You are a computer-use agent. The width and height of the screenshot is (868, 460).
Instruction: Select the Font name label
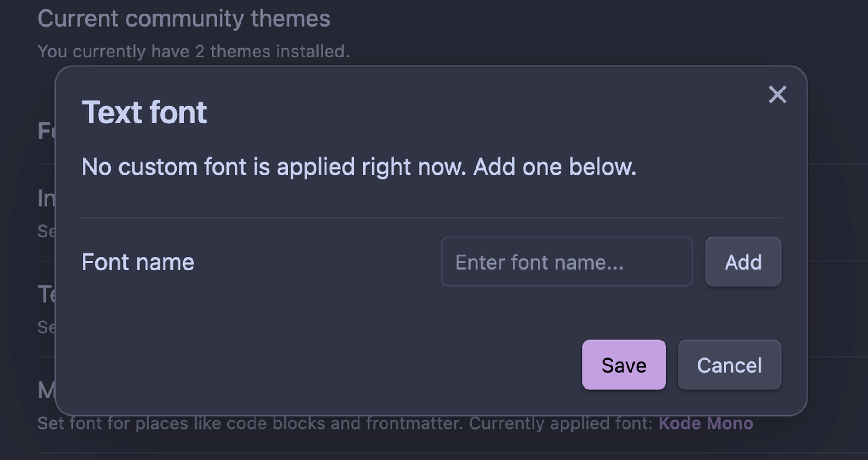pyautogui.click(x=138, y=262)
